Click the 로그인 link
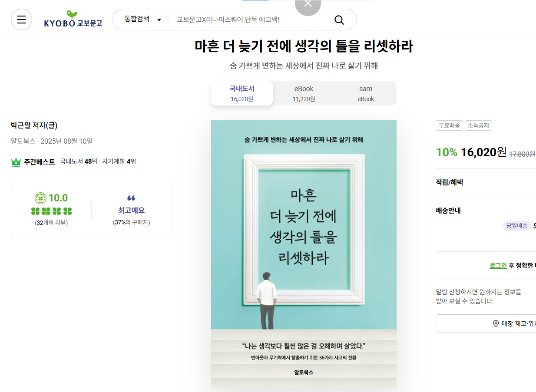This screenshot has width=536, height=392. click(498, 265)
